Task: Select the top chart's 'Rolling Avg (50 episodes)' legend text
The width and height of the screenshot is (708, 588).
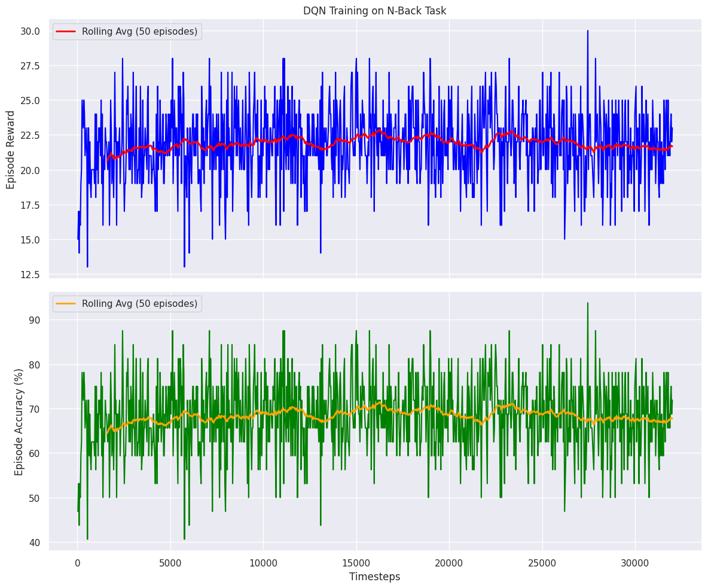Action: pyautogui.click(x=140, y=32)
